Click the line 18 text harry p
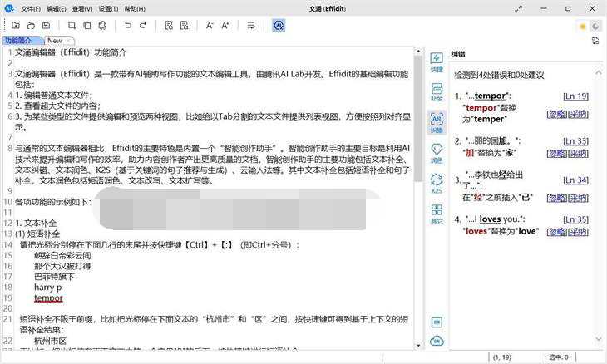Viewport: 607px width, 364px height. (47, 288)
